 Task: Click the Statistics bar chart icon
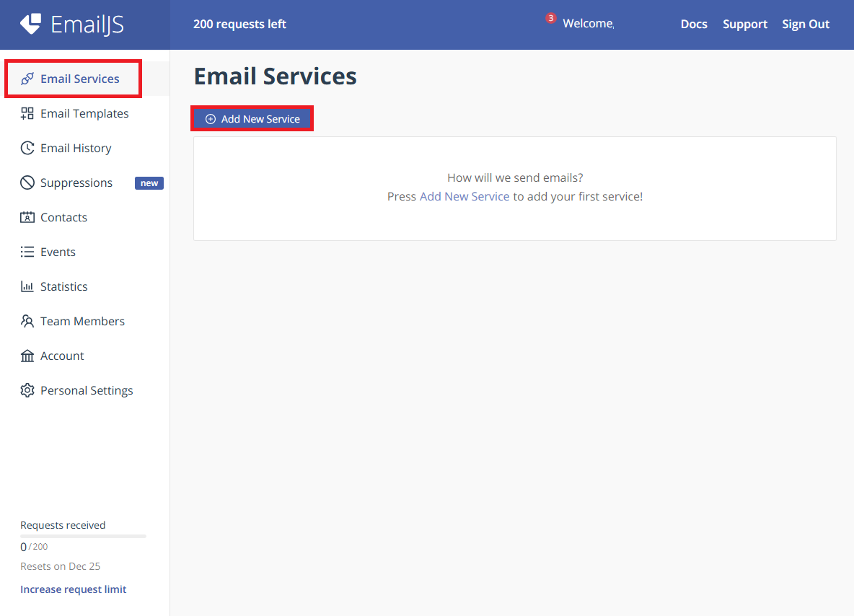pos(27,286)
